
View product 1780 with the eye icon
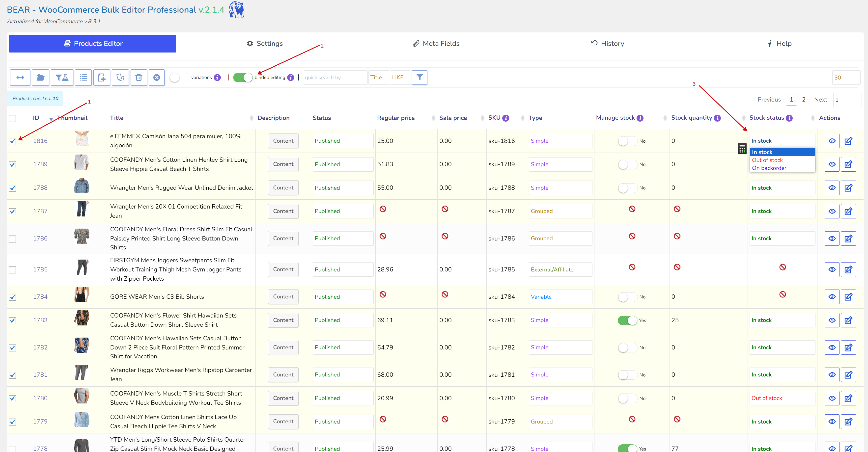click(832, 399)
